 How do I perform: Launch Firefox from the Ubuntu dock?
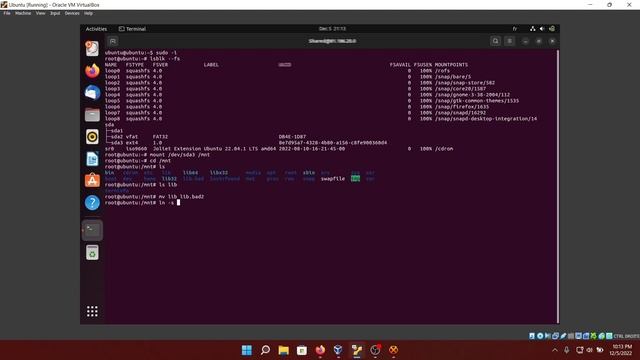92,71
